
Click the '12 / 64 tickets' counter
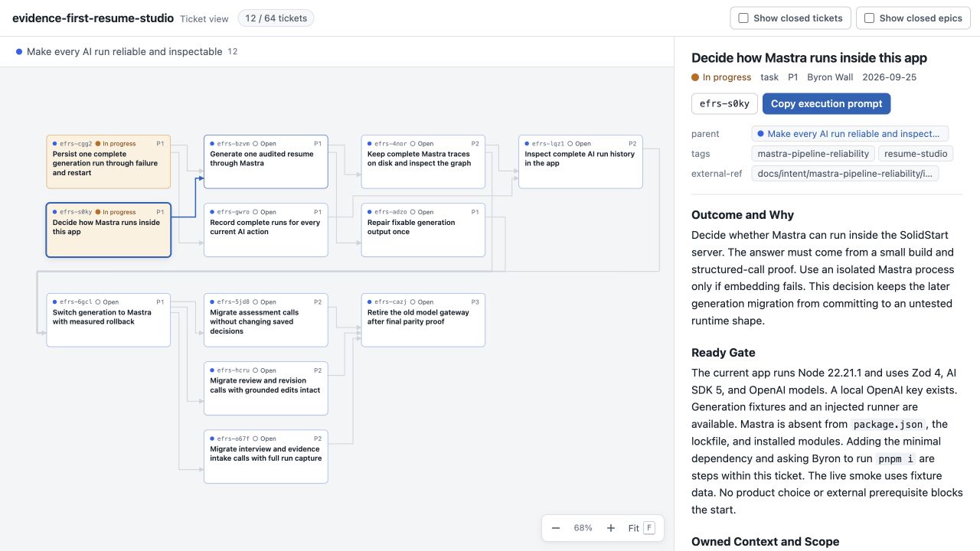pos(276,18)
